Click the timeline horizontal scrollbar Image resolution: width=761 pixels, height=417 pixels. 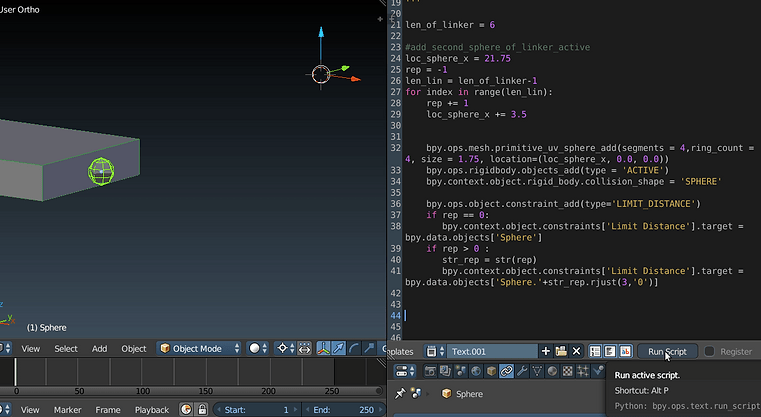pyautogui.click(x=191, y=391)
